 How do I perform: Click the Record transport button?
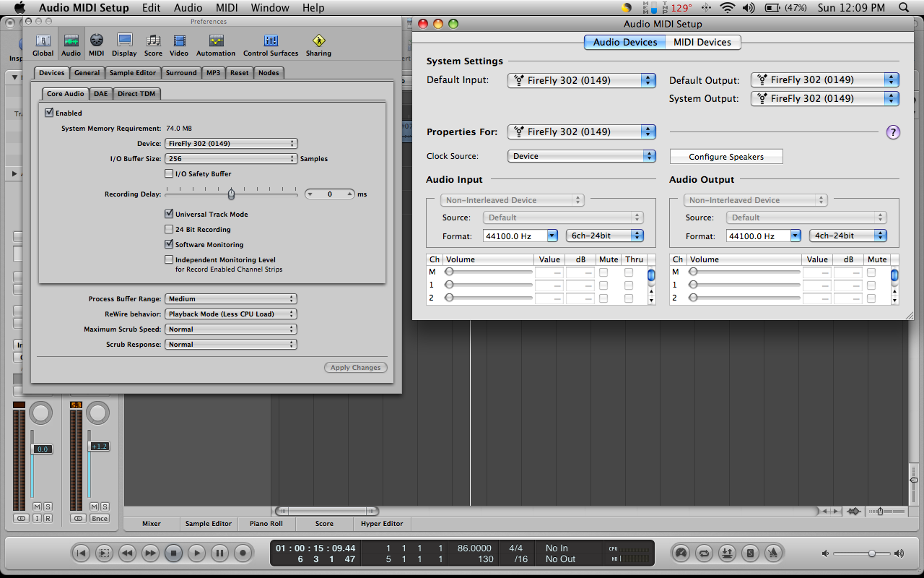(243, 553)
